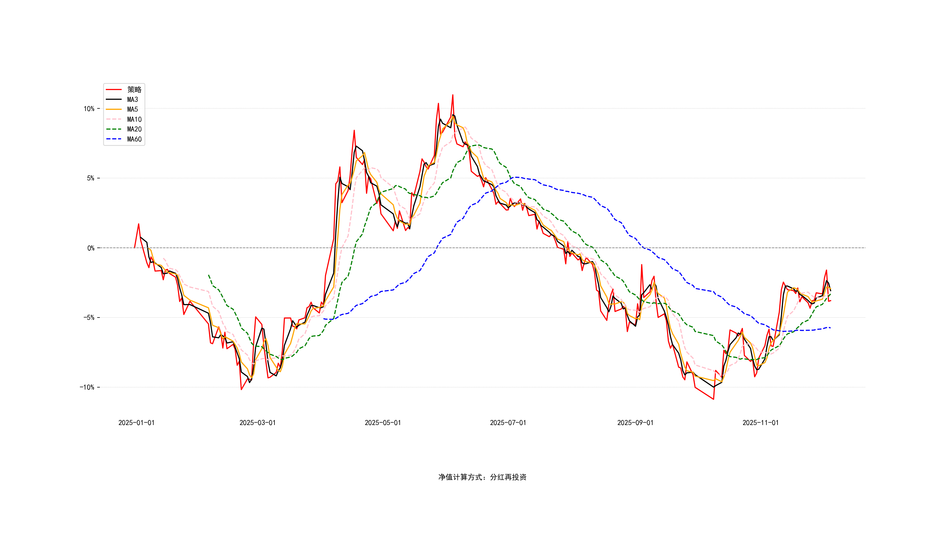This screenshot has height=560, width=945.
Task: Click the MA3 legend label
Action: point(132,100)
